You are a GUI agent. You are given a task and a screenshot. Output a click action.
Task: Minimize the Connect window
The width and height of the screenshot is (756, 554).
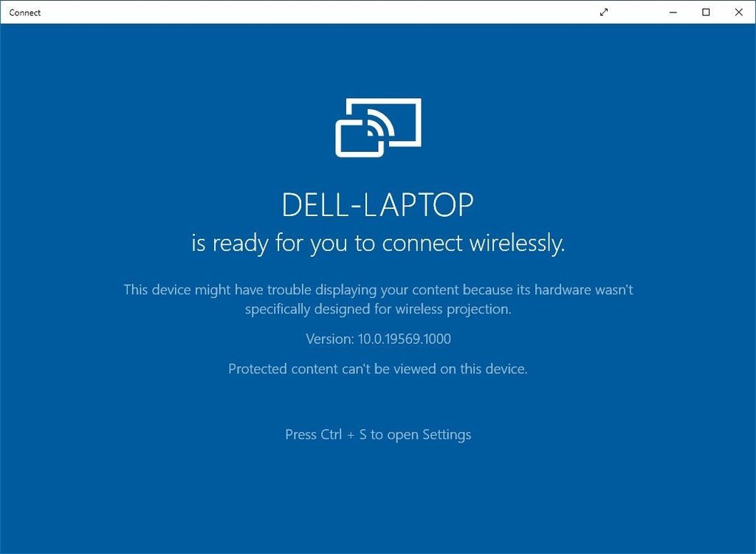pos(673,12)
